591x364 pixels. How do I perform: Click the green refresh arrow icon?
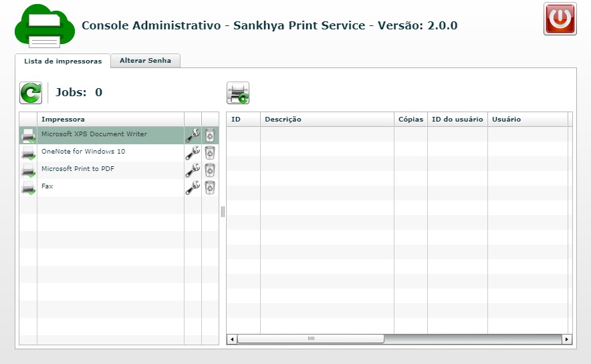31,93
